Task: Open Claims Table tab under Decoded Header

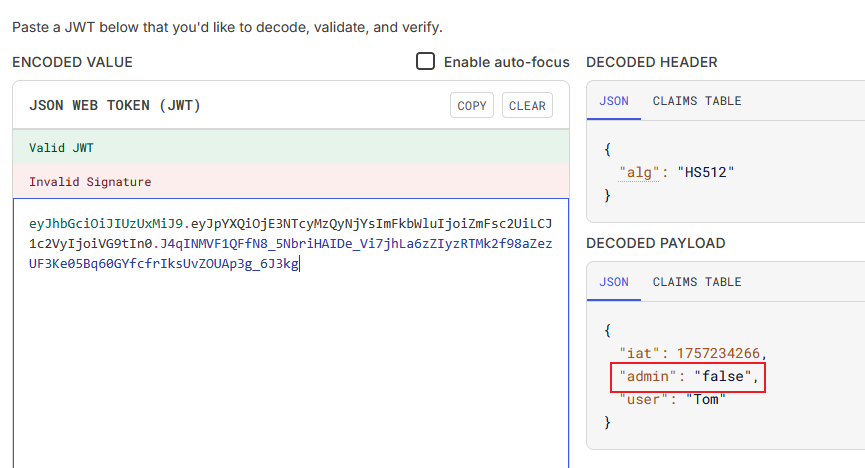Action: click(x=697, y=101)
